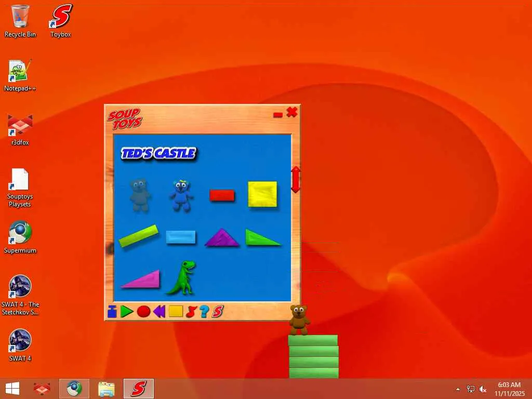Open the clock showing 6:03 AM
This screenshot has width=532, height=399.
click(509, 389)
